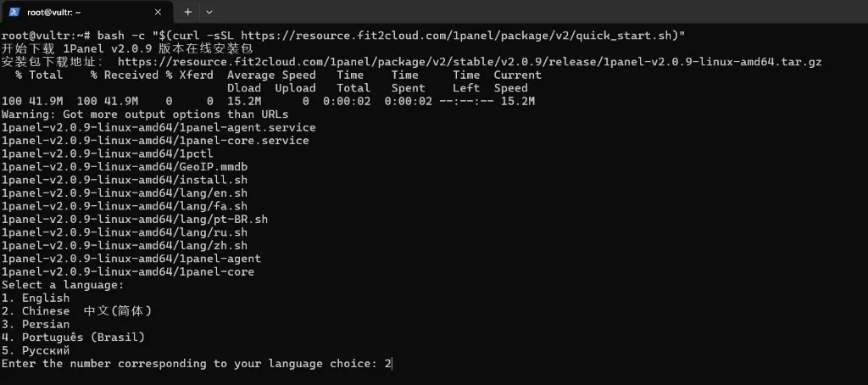Expand the new tab profile dropdown chevron
This screenshot has width=868, height=385.
[209, 12]
